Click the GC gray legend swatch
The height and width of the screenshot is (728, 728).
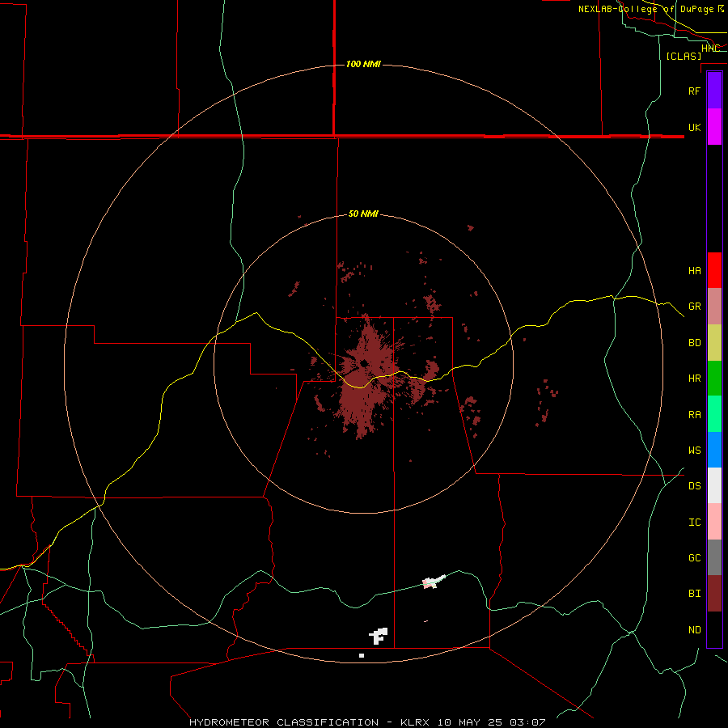pos(714,557)
